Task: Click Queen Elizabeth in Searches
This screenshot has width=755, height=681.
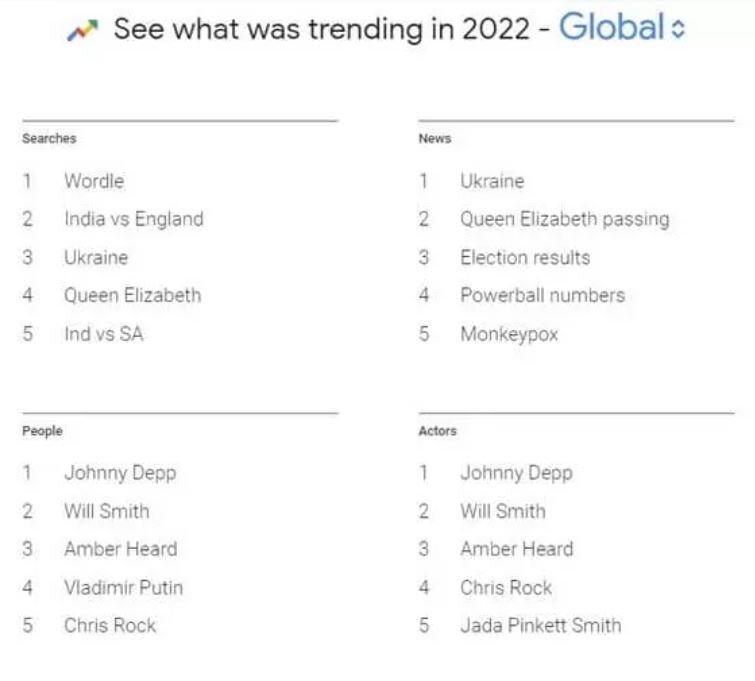Action: 132,295
